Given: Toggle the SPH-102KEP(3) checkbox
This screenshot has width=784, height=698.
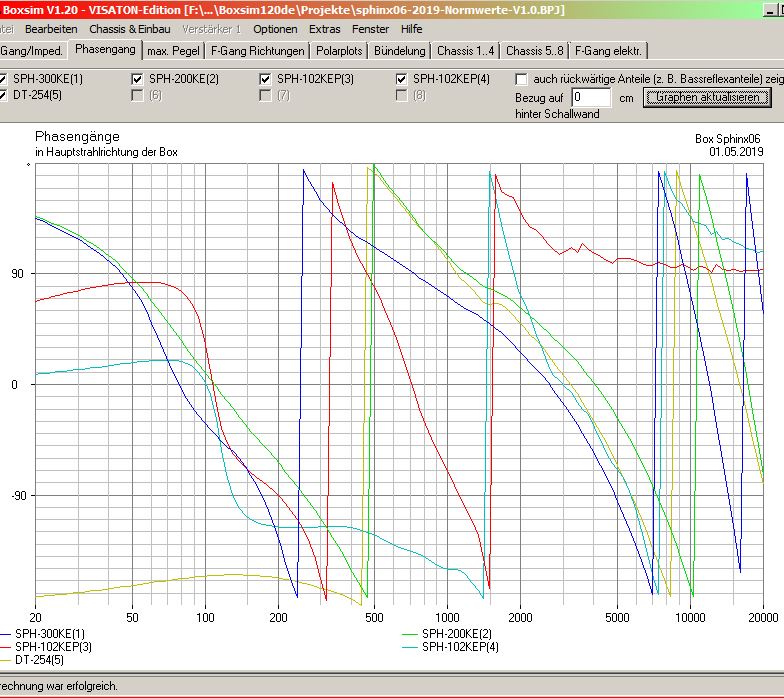Looking at the screenshot, I should [x=265, y=79].
